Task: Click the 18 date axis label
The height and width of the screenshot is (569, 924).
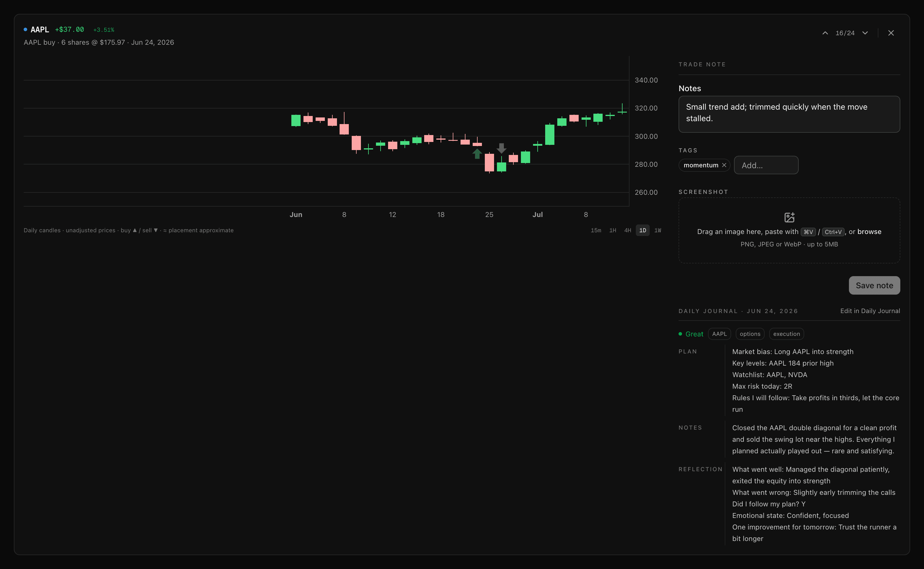Action: pos(441,214)
